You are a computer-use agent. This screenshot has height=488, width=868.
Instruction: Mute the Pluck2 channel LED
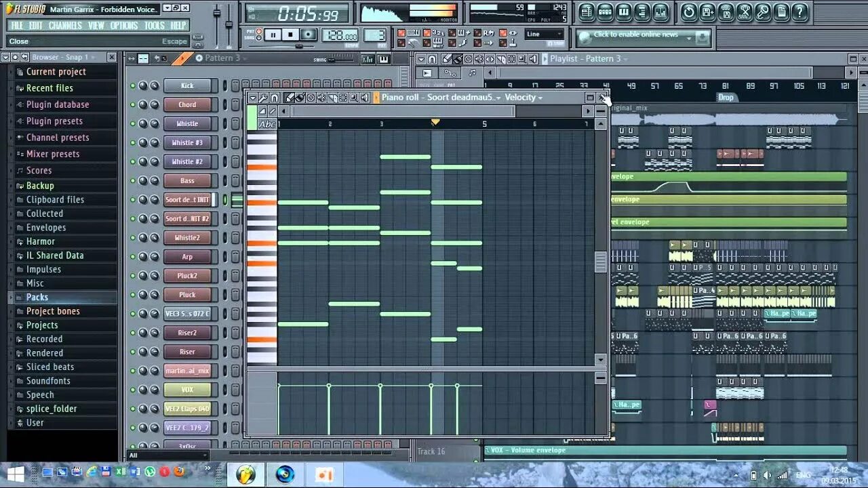click(133, 276)
